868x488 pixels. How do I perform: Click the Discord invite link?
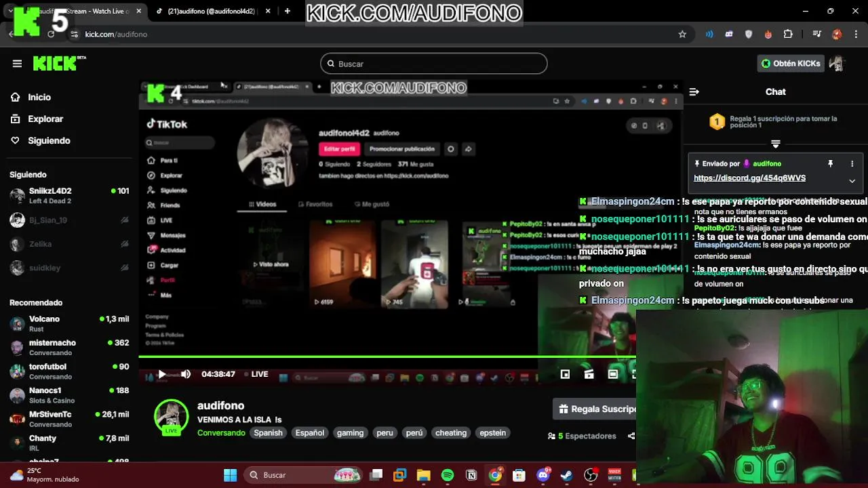(x=749, y=178)
